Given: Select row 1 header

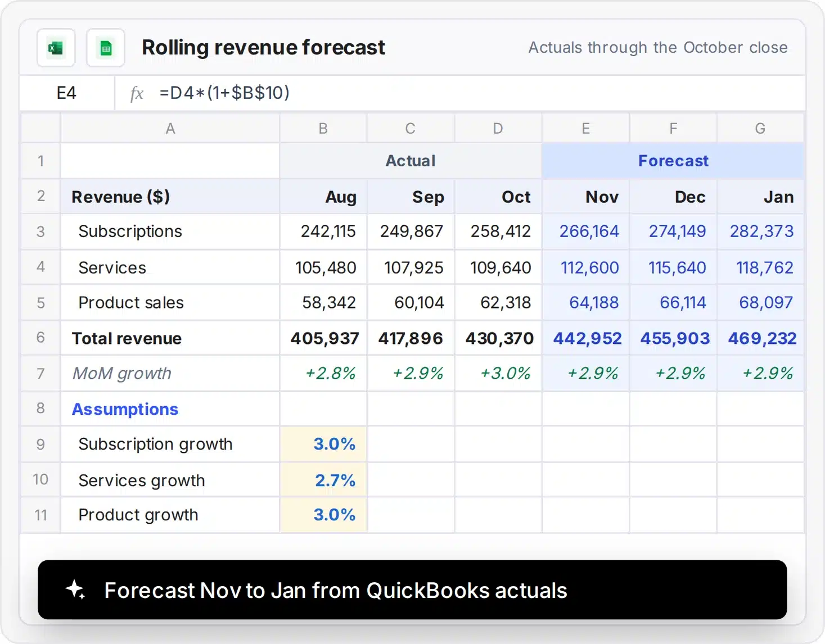Looking at the screenshot, I should (40, 161).
